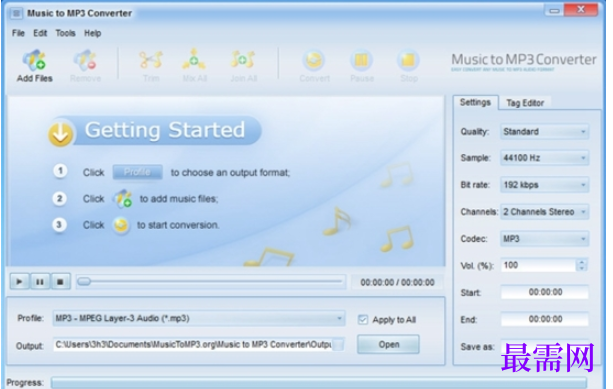Minimize the converter window
Viewport: 613px width, 389px height.
pos(554,11)
